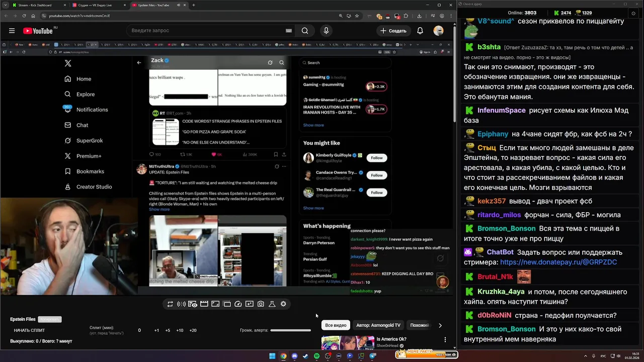The image size is (644, 362).
Task: Open a new browser tab
Action: click(x=194, y=5)
